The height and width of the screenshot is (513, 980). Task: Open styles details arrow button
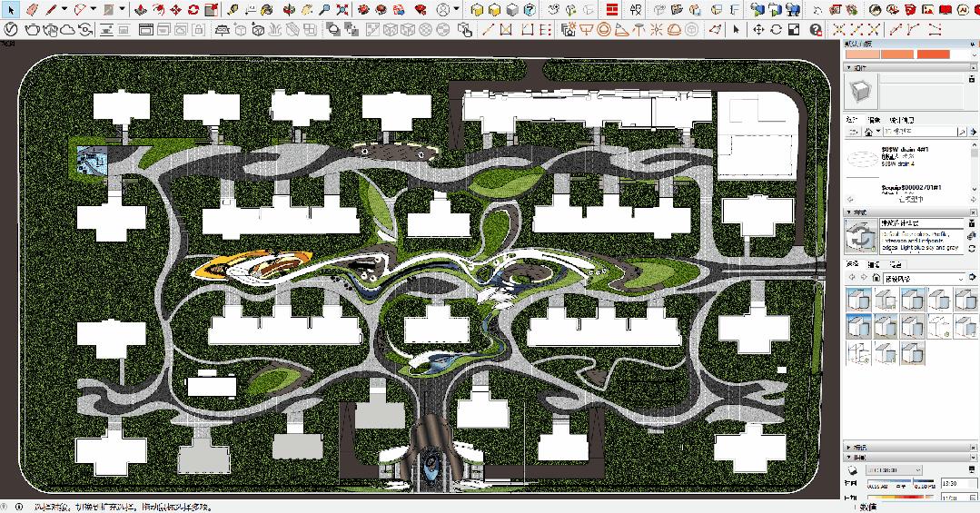(973, 278)
